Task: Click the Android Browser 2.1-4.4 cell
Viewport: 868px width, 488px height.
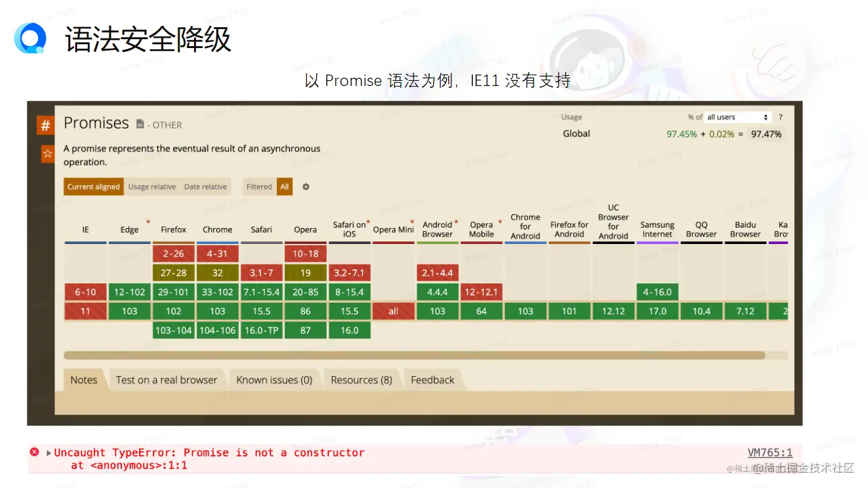Action: 437,273
